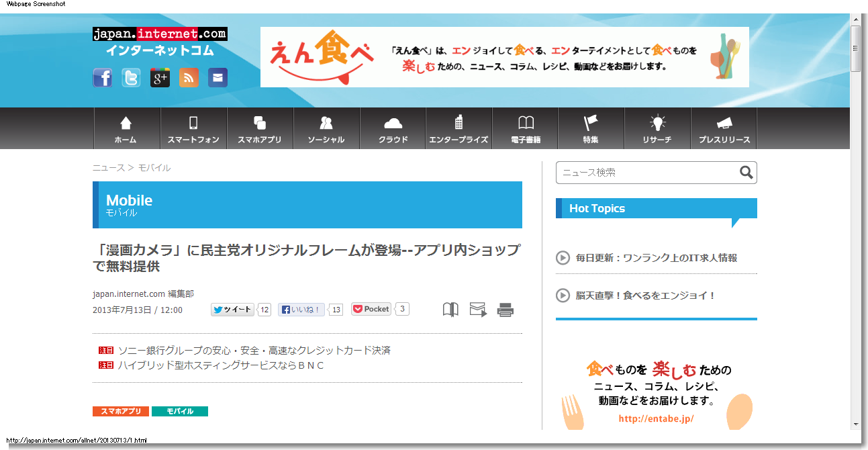Open the ハイブリッド型ホスティングサービス link

pyautogui.click(x=221, y=365)
